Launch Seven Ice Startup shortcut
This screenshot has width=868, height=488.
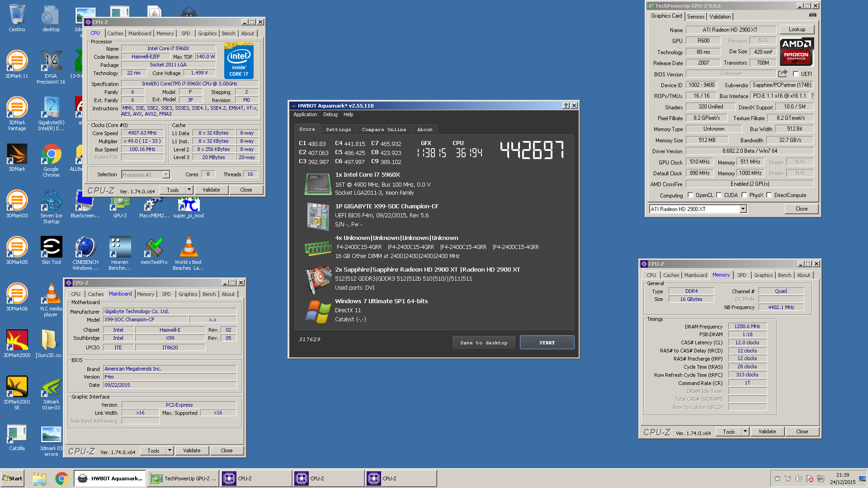click(x=51, y=206)
